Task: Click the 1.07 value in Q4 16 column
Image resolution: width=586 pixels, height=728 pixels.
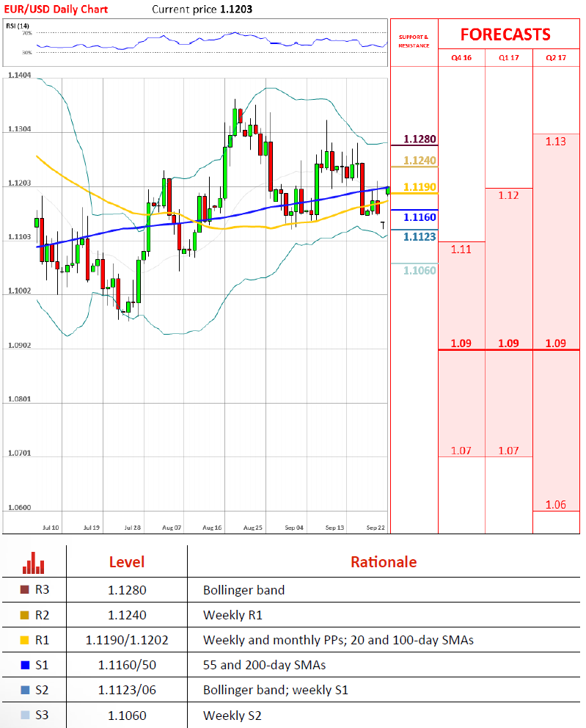Action: coord(461,451)
